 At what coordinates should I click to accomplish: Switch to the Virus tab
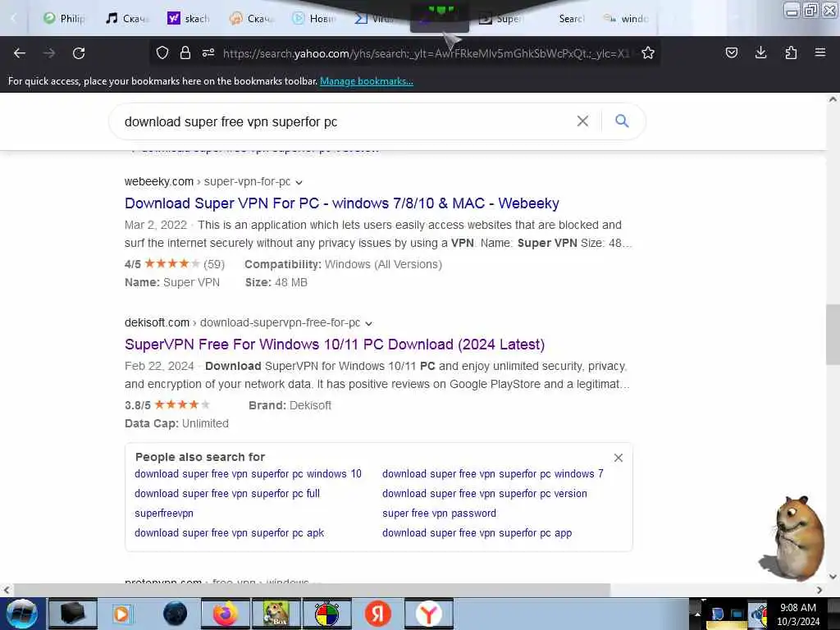point(375,19)
